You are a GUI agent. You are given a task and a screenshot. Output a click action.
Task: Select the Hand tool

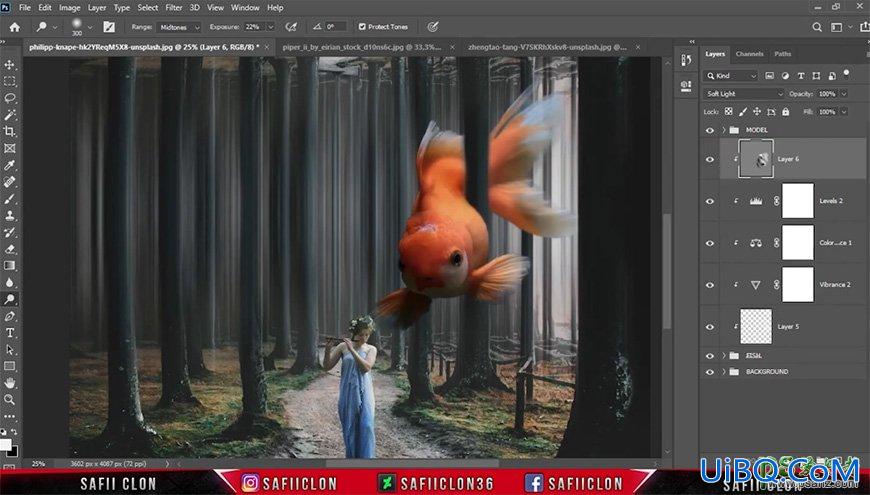(x=9, y=383)
